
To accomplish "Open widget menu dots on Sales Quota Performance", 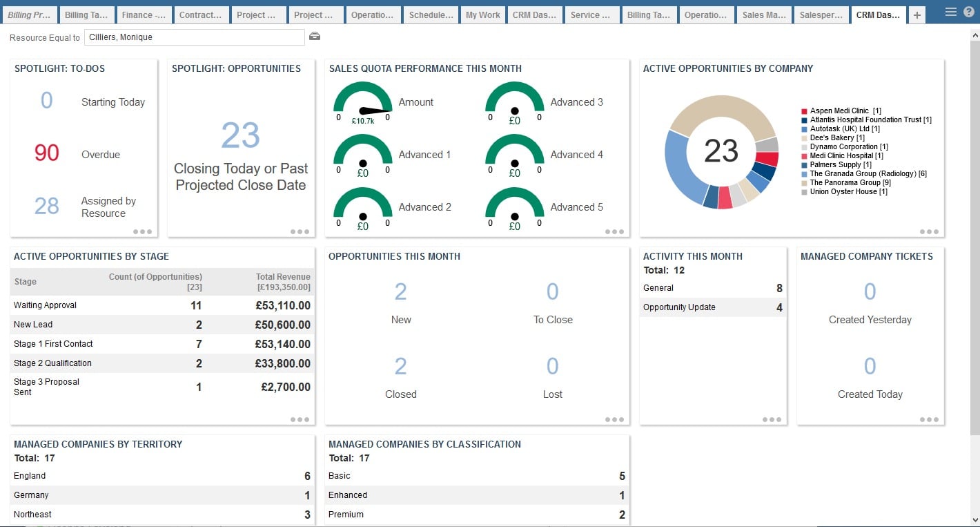I will click(x=614, y=232).
